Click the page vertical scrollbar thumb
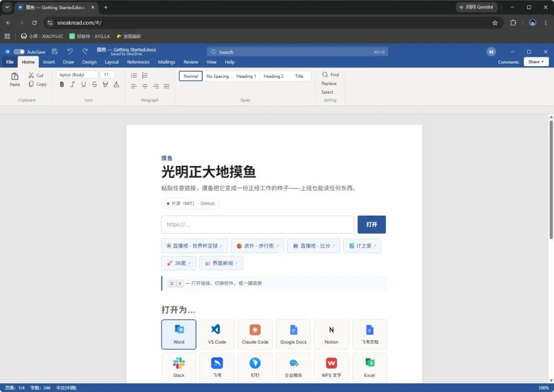Image resolution: width=554 pixels, height=392 pixels. tap(551, 179)
